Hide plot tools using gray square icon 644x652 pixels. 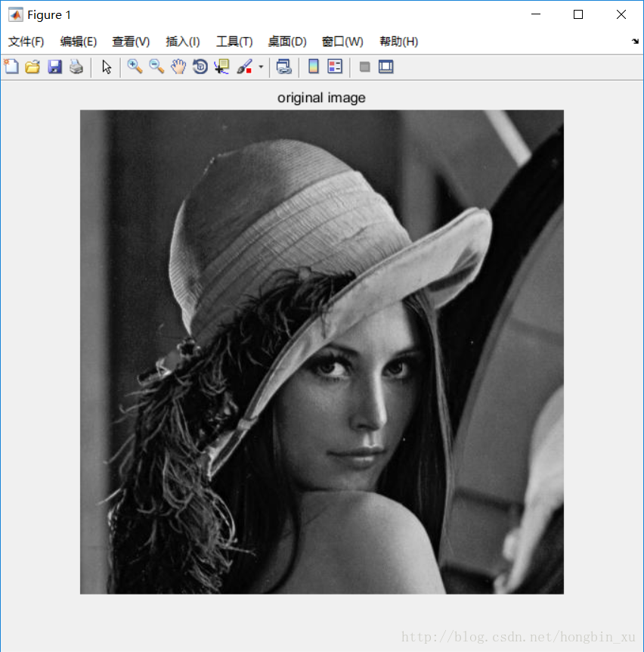pos(365,67)
